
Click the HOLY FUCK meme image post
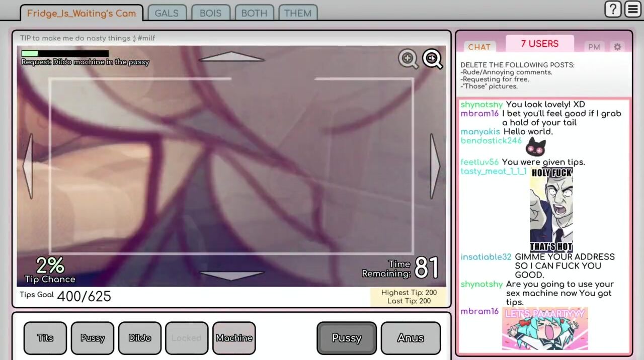coord(551,209)
